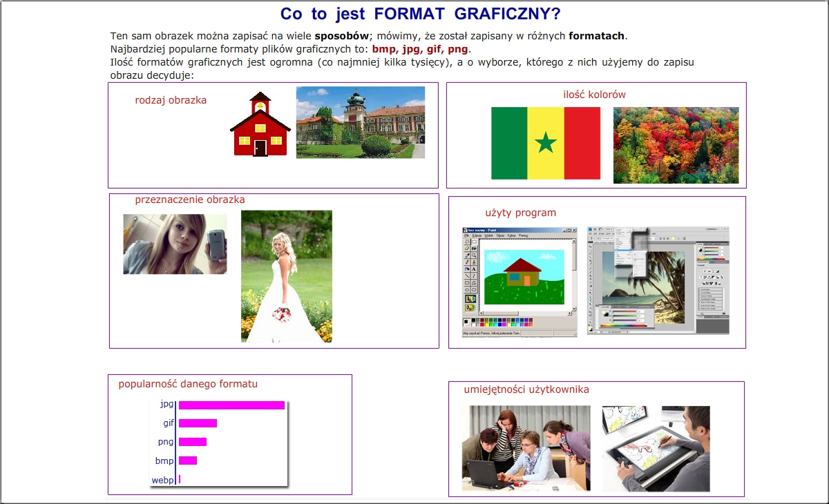Click the jpg bar in the popularity chart

click(231, 405)
